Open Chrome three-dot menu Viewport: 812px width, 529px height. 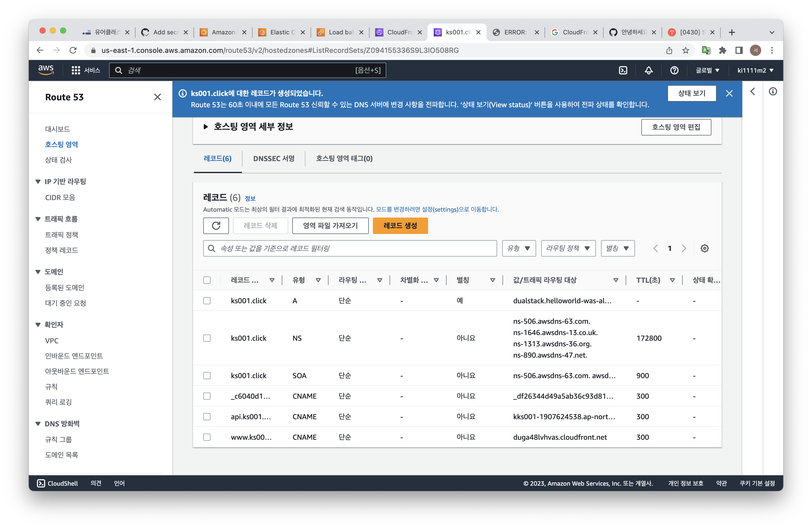(772, 51)
